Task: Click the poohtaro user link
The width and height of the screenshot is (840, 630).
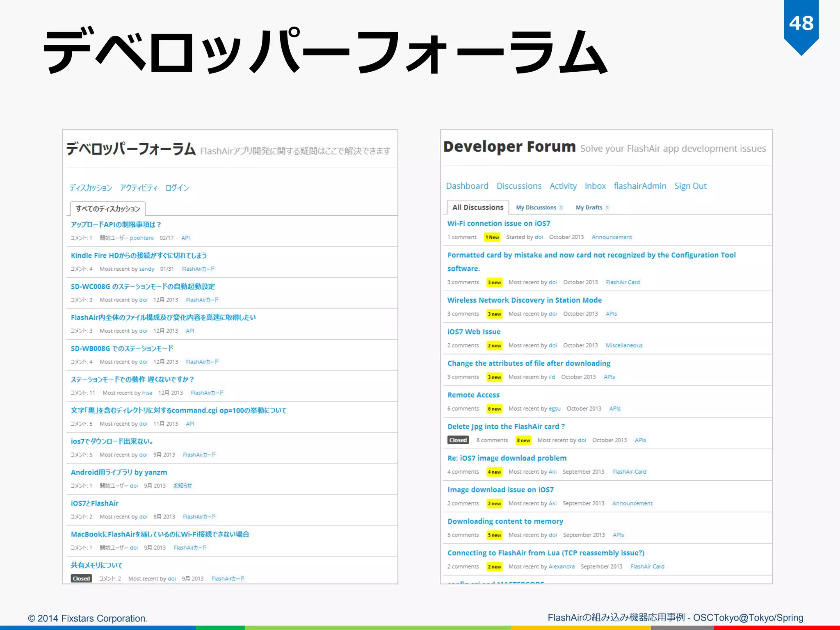Action: tap(142, 238)
